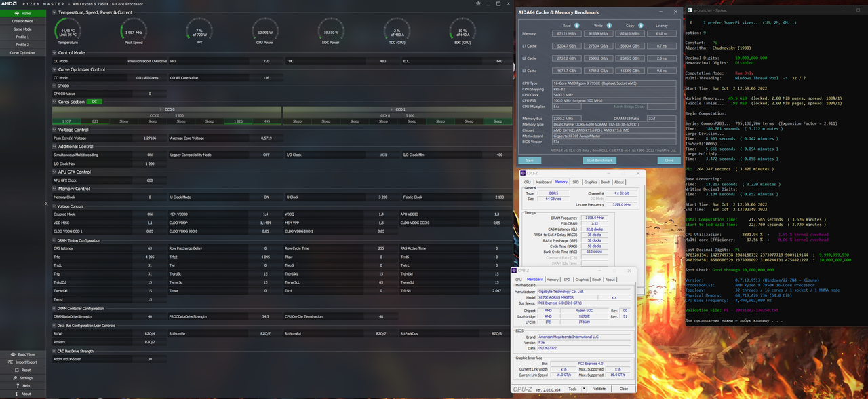The image size is (868, 399).
Task: Collapse the Additional Control section
Action: tap(55, 147)
